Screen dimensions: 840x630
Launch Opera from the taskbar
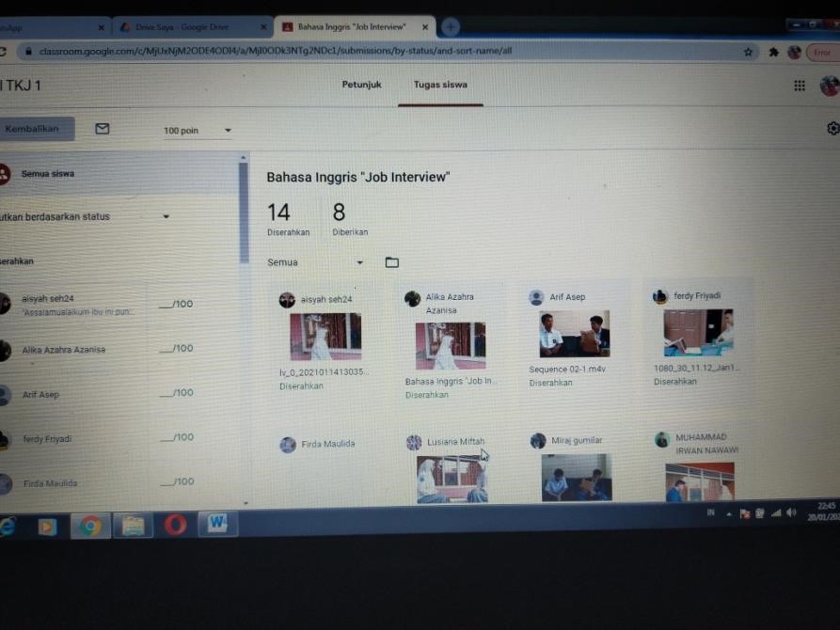pos(175,525)
